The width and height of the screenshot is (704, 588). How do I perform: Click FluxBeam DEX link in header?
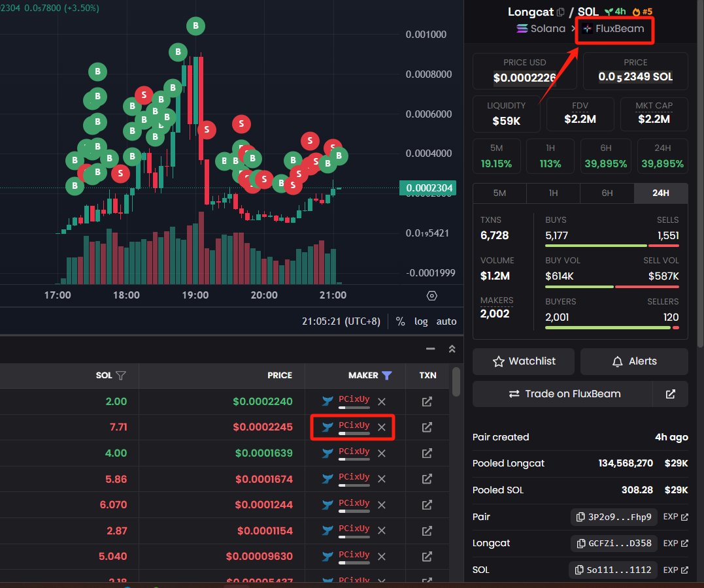click(614, 29)
